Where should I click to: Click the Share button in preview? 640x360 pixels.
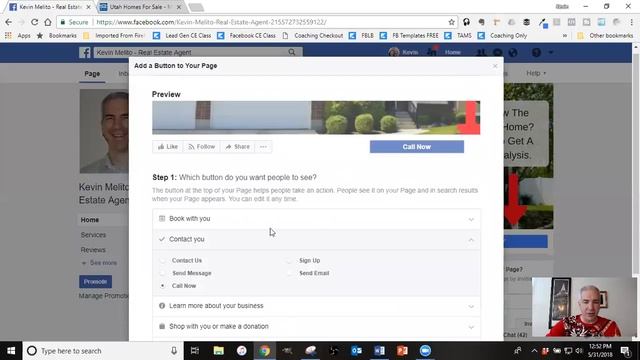pos(237,147)
